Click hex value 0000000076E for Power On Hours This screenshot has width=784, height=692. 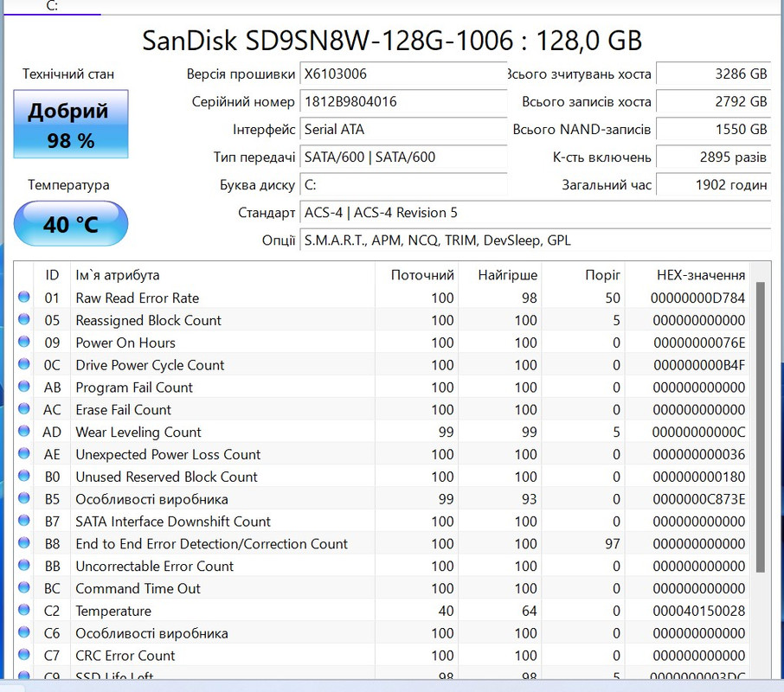(x=699, y=343)
